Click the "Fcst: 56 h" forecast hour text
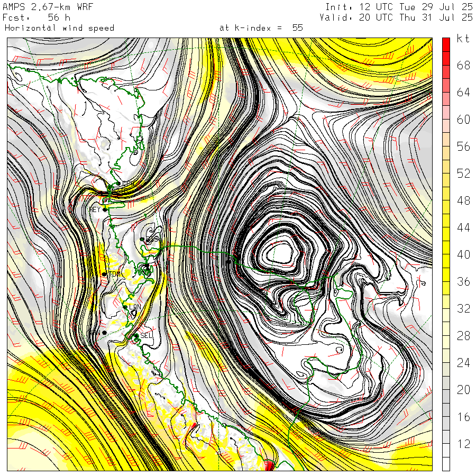The height and width of the screenshot is (476, 476). (x=36, y=17)
